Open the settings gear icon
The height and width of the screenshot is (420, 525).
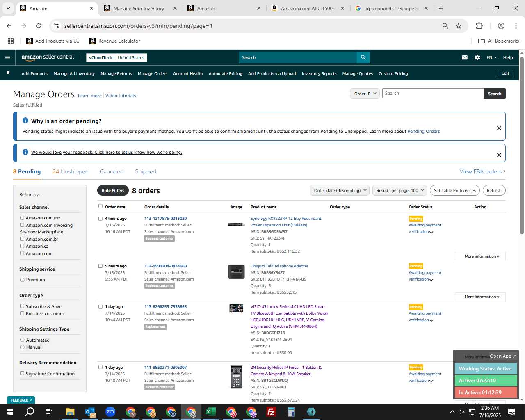(477, 57)
